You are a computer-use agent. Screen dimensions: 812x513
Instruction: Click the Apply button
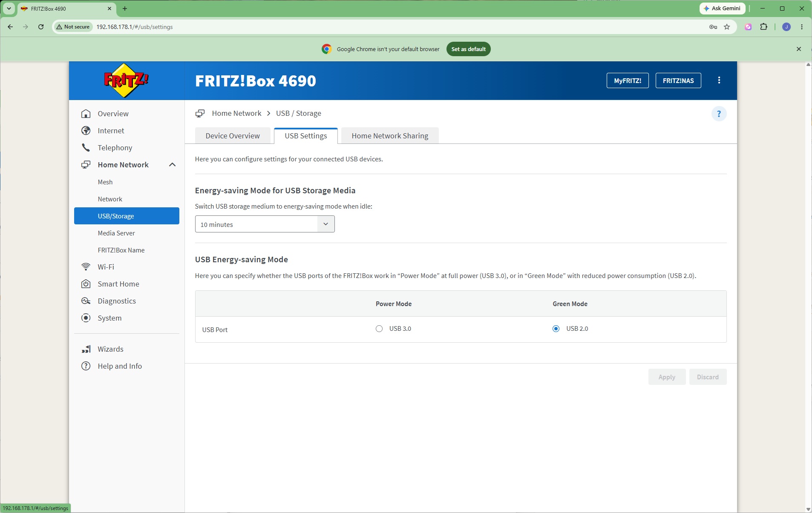click(667, 377)
